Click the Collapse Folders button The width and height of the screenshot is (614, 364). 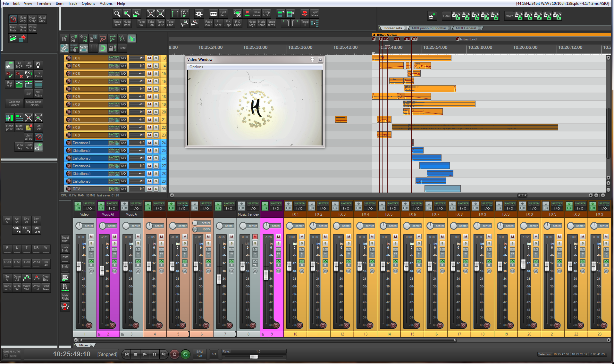(14, 103)
